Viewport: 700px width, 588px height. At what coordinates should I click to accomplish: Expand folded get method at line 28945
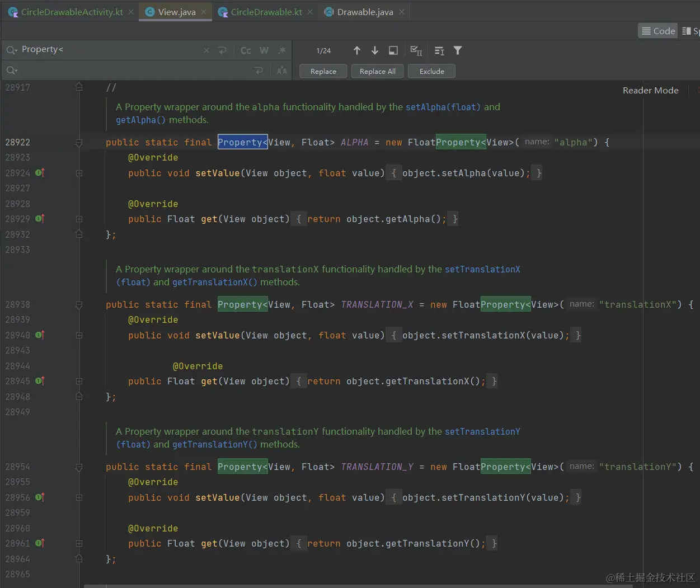coord(79,382)
